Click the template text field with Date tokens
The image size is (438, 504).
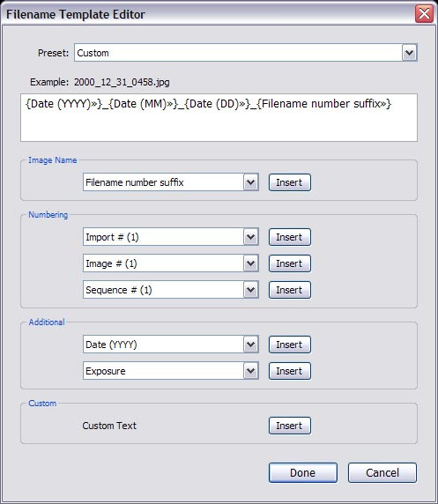pyautogui.click(x=219, y=118)
